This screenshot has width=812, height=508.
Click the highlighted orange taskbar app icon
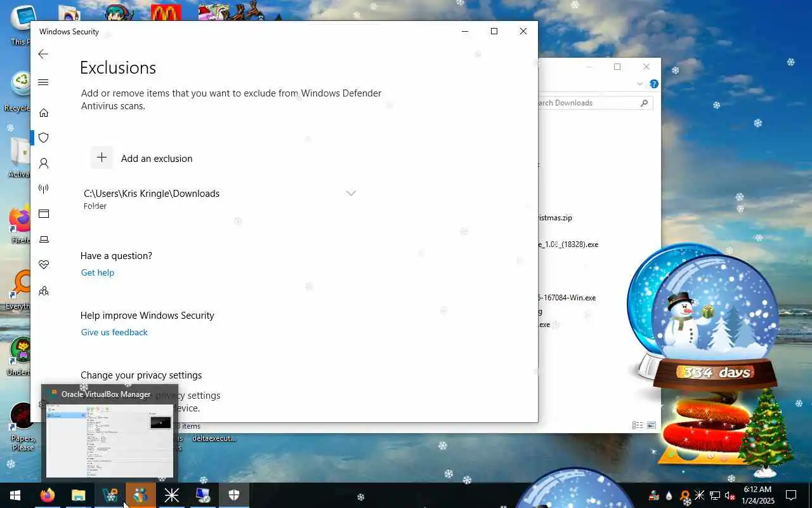point(141,495)
